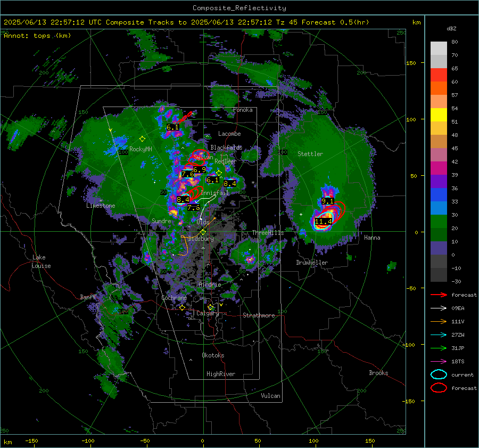Select the orange 111V track arrow icon
The height and width of the screenshot is (448, 479).
[439, 321]
